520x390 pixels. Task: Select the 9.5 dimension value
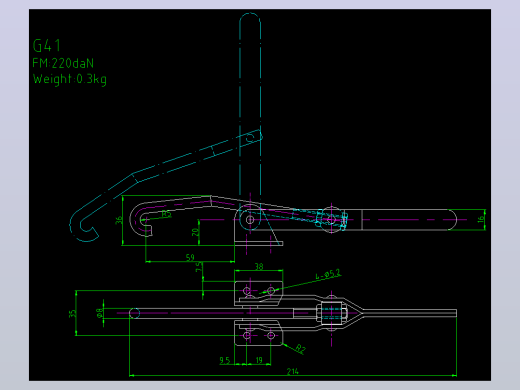pyautogui.click(x=225, y=360)
